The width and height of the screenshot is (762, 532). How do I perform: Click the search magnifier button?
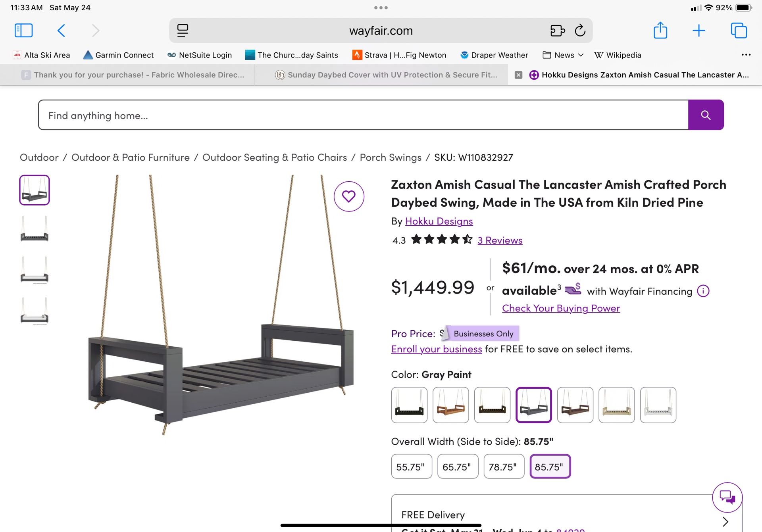[x=706, y=115]
